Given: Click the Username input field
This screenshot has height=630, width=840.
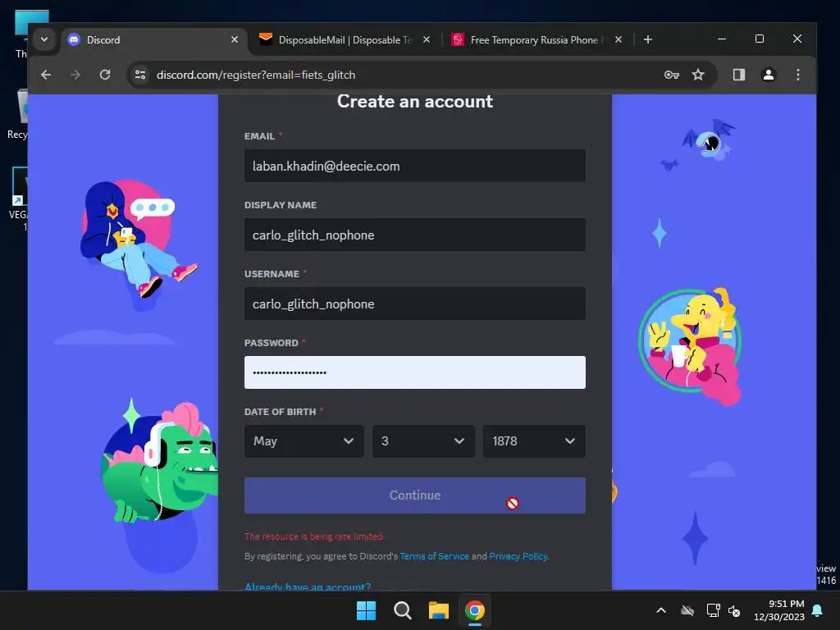Looking at the screenshot, I should click(x=414, y=304).
